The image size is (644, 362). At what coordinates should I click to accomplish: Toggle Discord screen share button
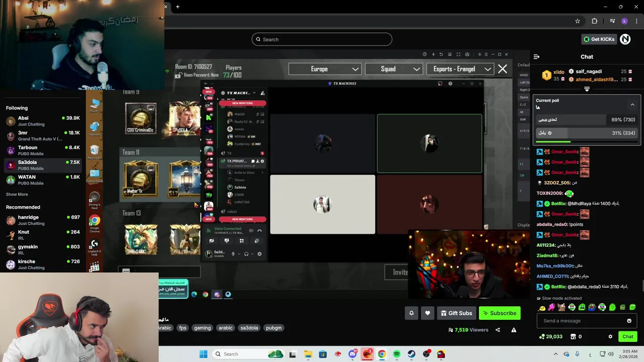[x=226, y=241]
